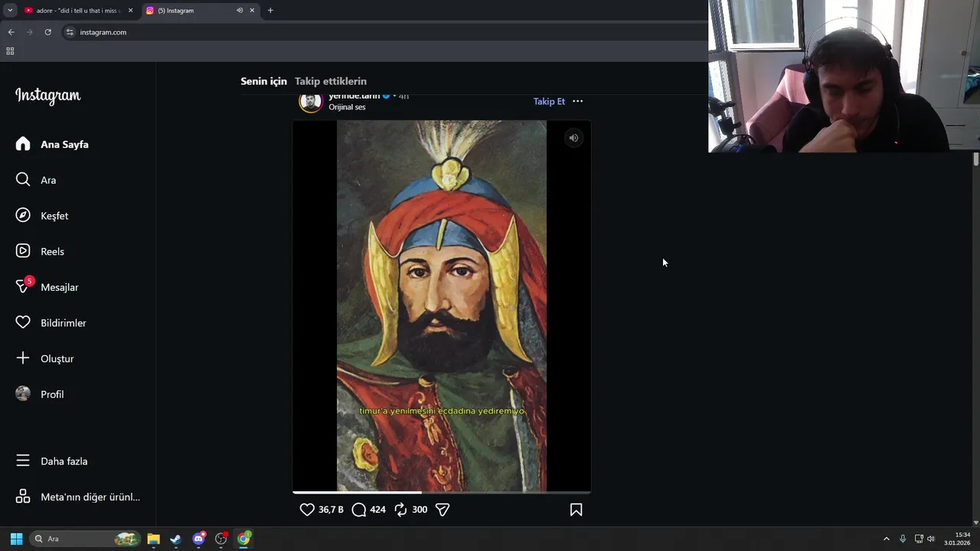Open the taskbar network icon
The image size is (980, 551).
pyautogui.click(x=919, y=539)
